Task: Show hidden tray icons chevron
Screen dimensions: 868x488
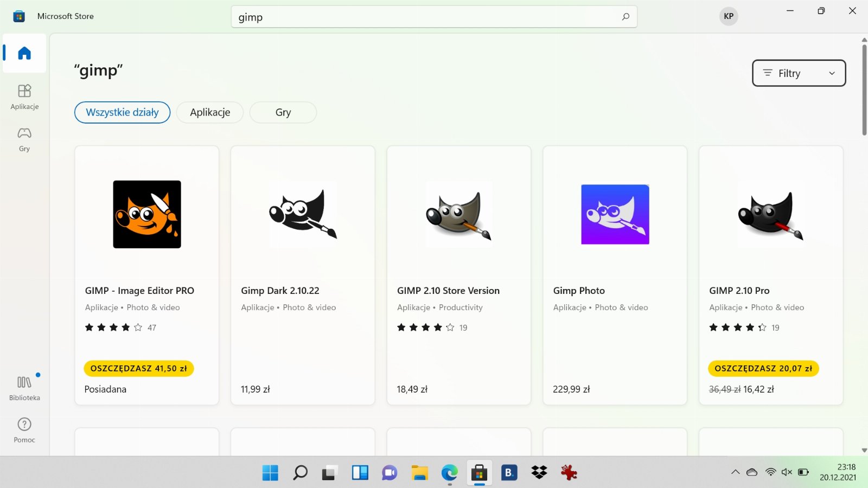Action: click(736, 472)
